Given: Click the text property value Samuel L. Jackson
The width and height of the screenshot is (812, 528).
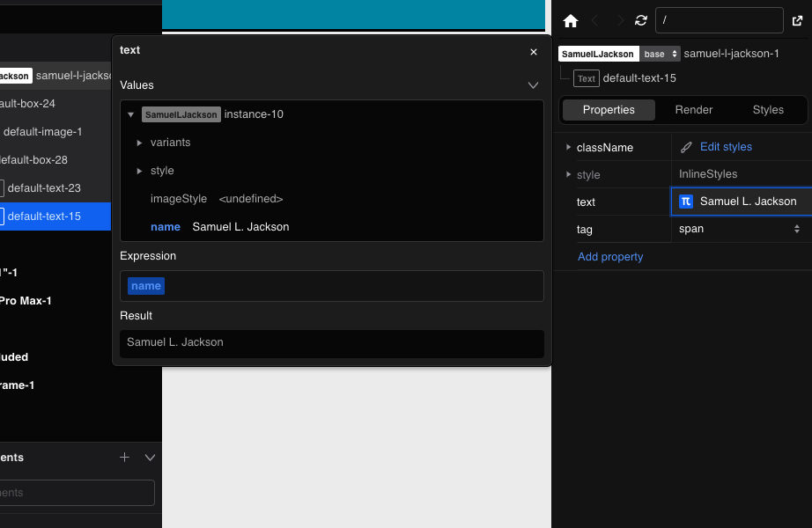Looking at the screenshot, I should point(748,202).
